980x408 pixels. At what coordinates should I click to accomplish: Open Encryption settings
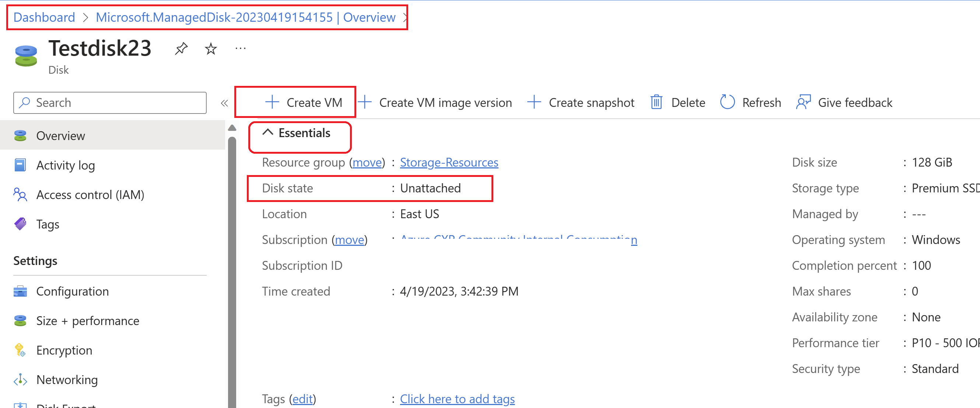pos(113,350)
